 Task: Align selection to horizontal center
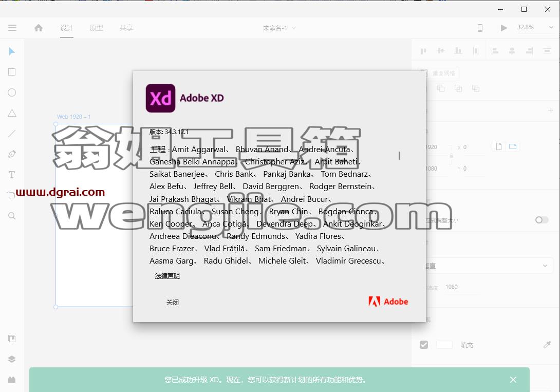[512, 51]
